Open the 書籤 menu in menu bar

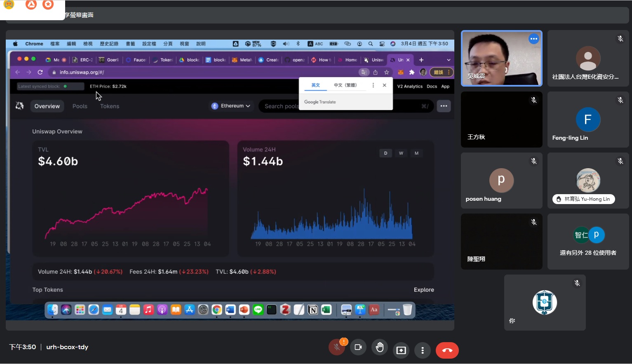tap(130, 44)
